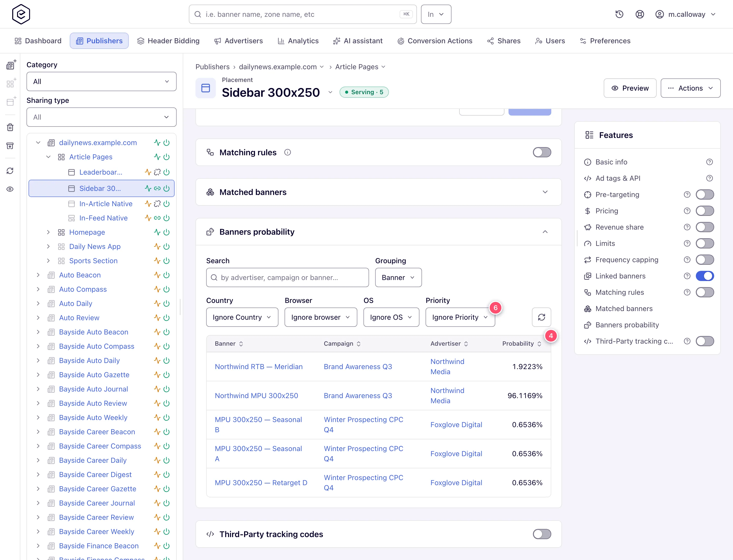Viewport: 733px width, 560px height.
Task: Click the refresh icon in left rail
Action: click(10, 171)
